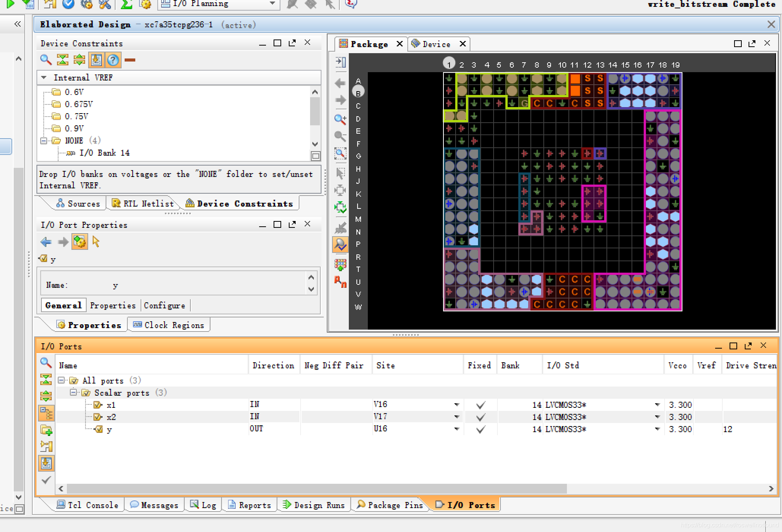This screenshot has height=532, width=782.
Task: Click the auto-fit selection icon in Package toolbar
Action: coord(340,190)
